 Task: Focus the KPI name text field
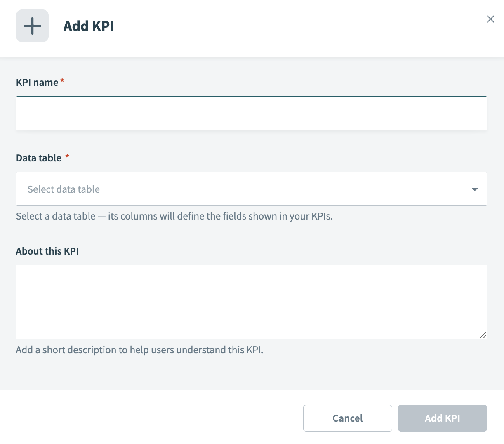coord(251,113)
